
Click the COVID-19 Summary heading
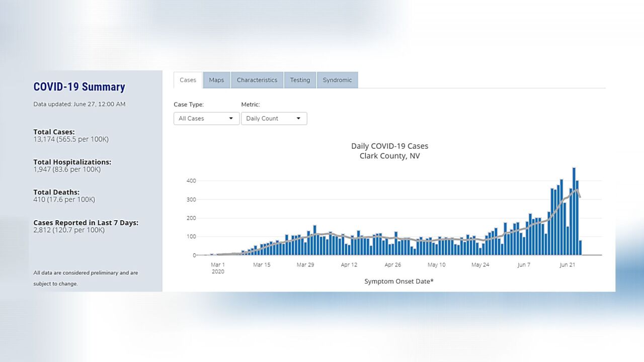click(x=79, y=87)
